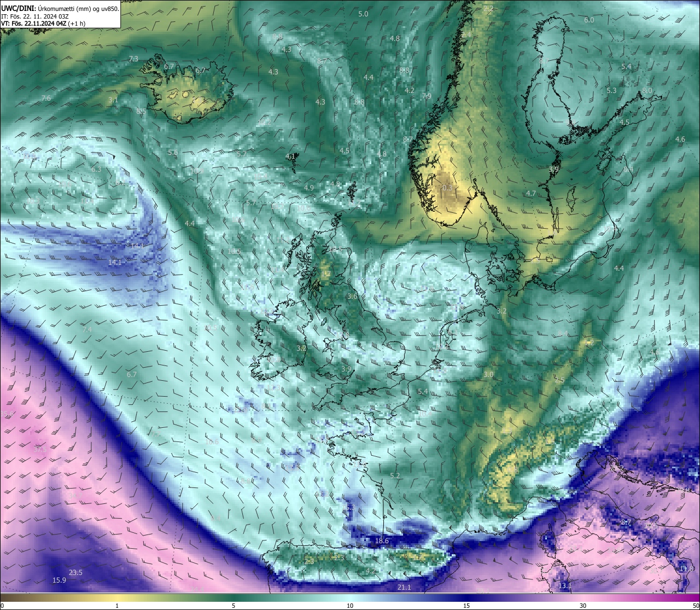Screen dimensions: 700x610
Task: Click the color scale tick labelled 15
Action: tap(466, 606)
